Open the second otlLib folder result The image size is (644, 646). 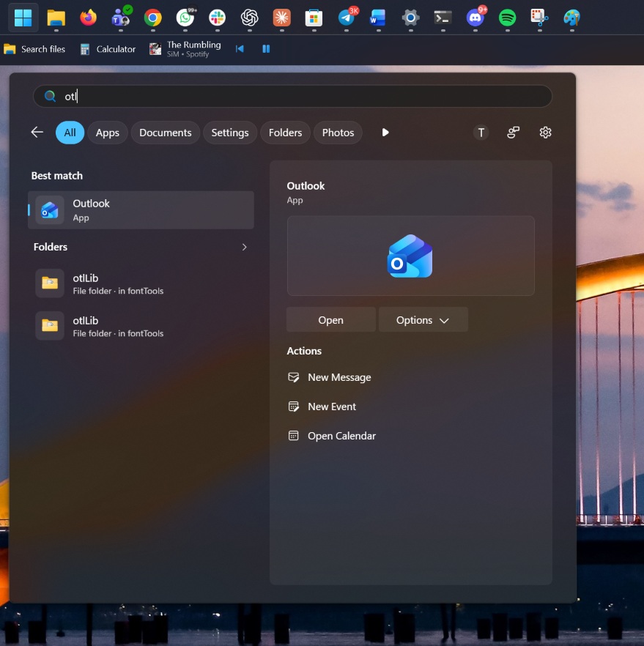[x=141, y=327]
